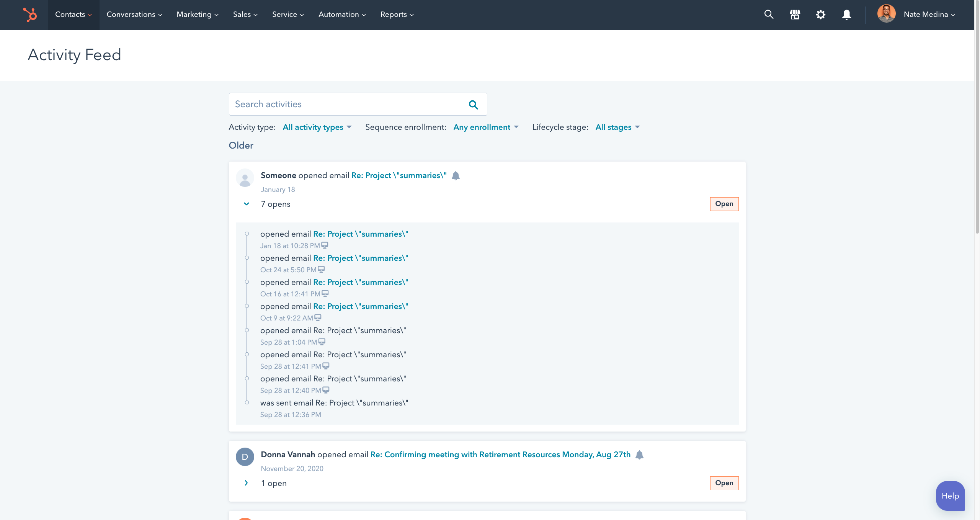980x520 pixels.
Task: Open All stages lifecycle dropdown
Action: [617, 127]
